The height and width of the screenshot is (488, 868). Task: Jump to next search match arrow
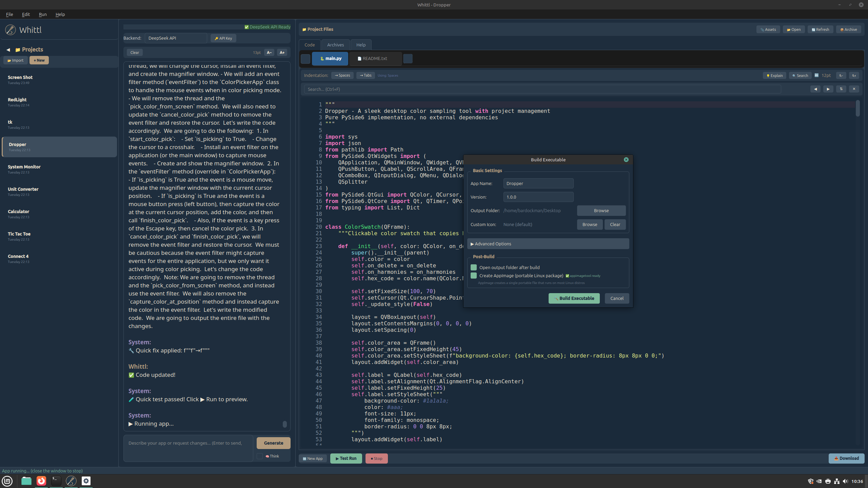[x=828, y=89]
